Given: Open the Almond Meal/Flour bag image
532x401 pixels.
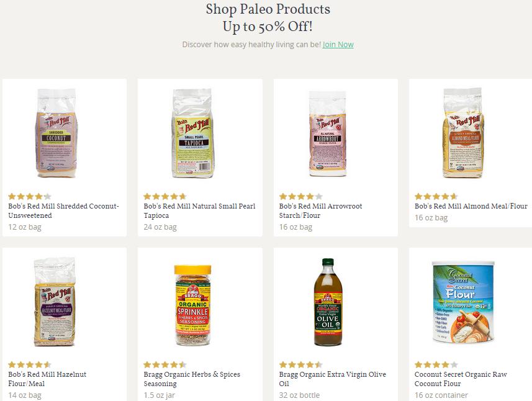Looking at the screenshot, I should 463,133.
